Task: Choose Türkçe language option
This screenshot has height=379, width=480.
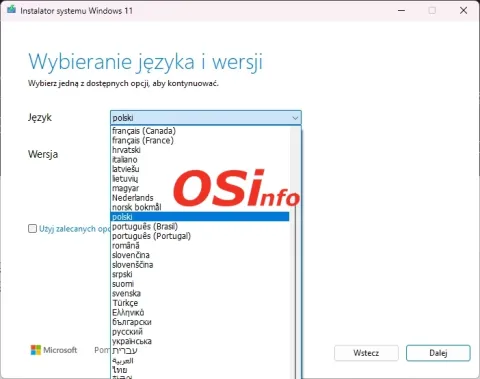Action: tap(200, 303)
